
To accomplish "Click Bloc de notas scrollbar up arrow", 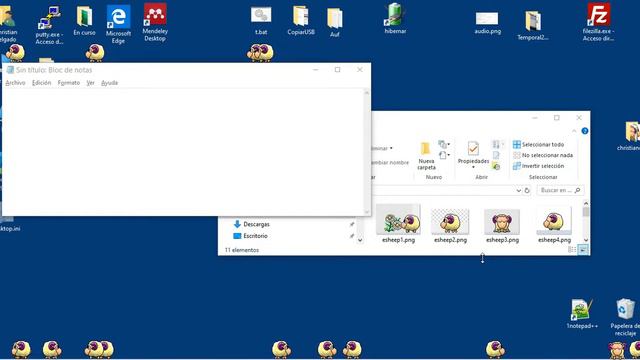I will click(367, 93).
